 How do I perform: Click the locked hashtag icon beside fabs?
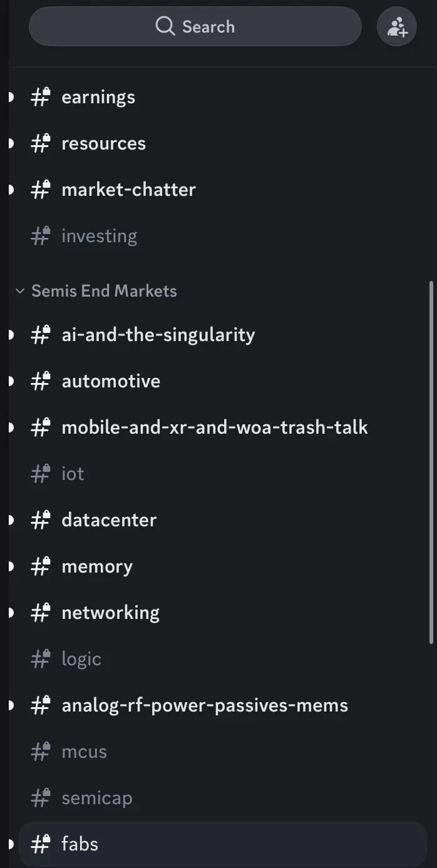tap(41, 844)
